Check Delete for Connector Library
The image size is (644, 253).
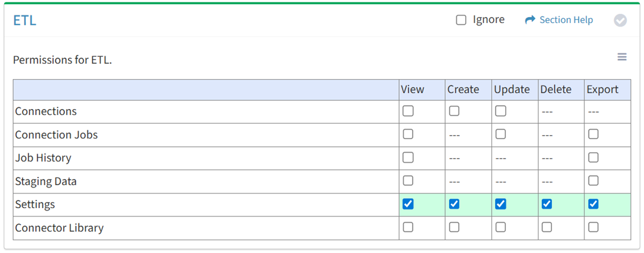tap(547, 227)
